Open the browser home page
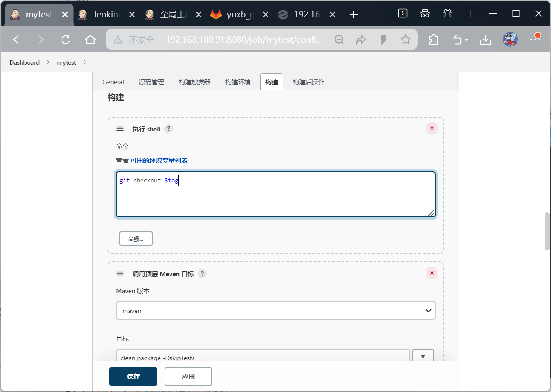Viewport: 551px width, 392px height. pos(91,40)
